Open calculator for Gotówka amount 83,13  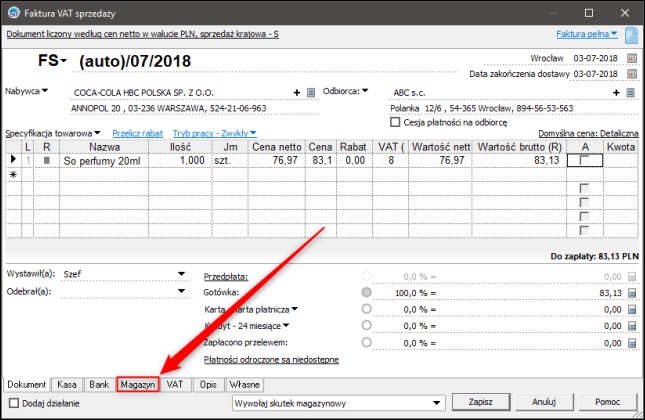632,293
